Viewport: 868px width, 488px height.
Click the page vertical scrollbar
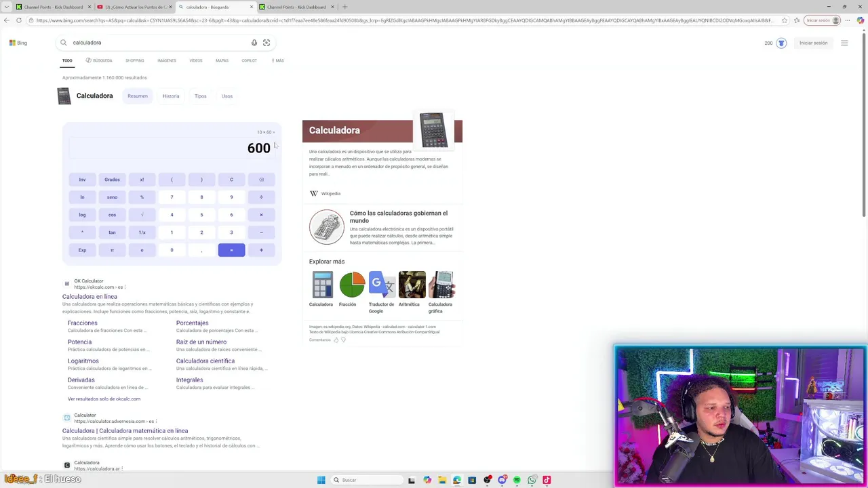click(865, 125)
